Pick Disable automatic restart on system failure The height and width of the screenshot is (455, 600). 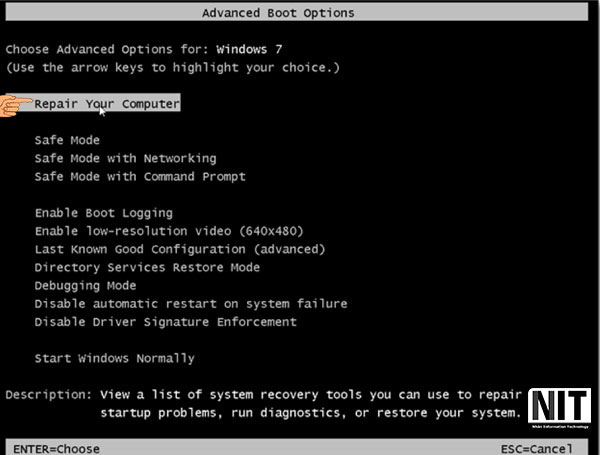191,304
